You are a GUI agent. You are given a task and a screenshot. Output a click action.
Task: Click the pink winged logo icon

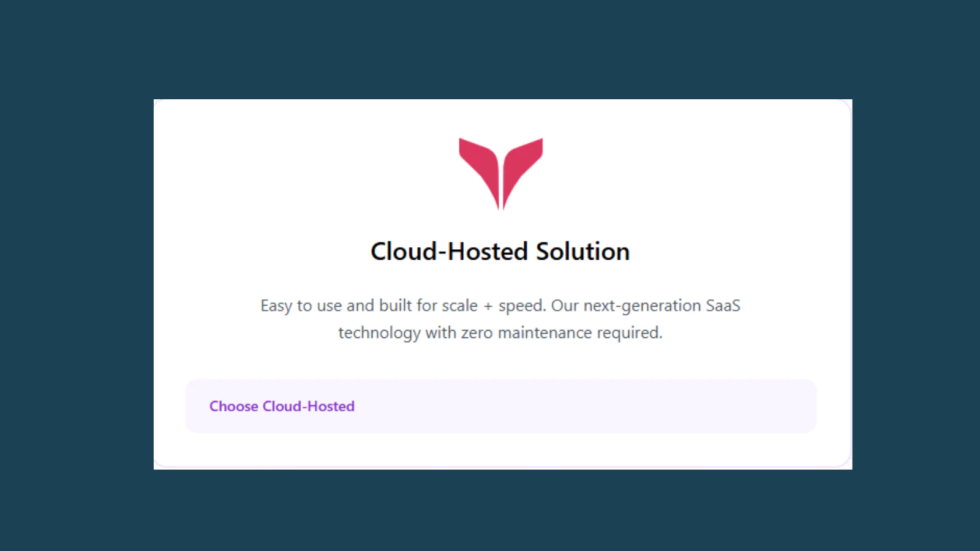(x=501, y=174)
